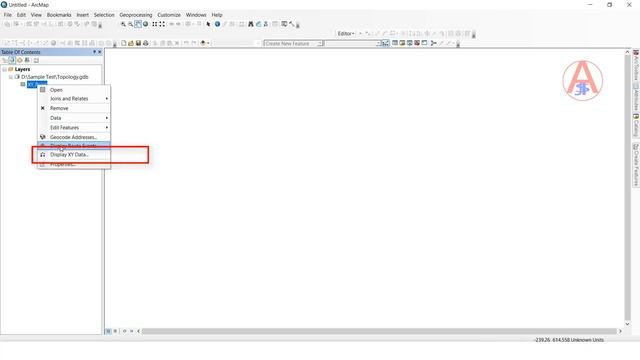This screenshot has width=640, height=360.
Task: Choose the Select Elements arrow tool
Action: 209,24
